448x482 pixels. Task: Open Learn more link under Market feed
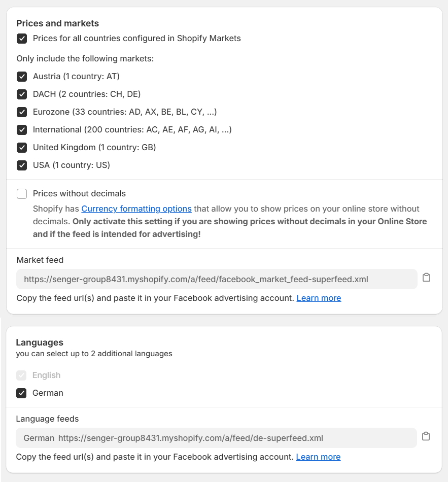[x=319, y=298]
